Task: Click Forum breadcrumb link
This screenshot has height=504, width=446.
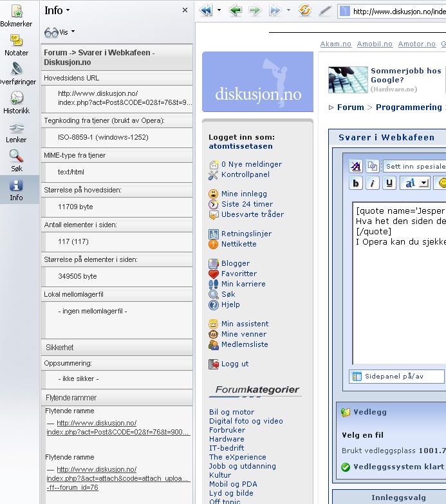Action: (x=351, y=107)
